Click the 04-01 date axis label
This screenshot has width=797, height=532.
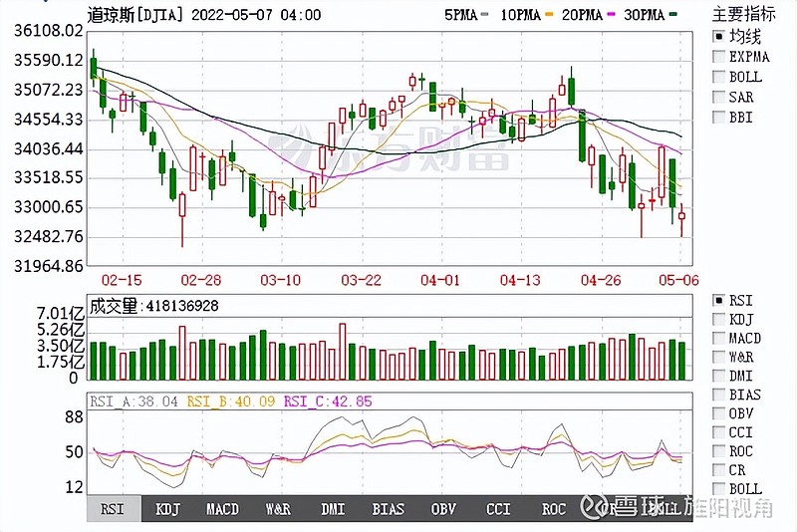click(440, 280)
